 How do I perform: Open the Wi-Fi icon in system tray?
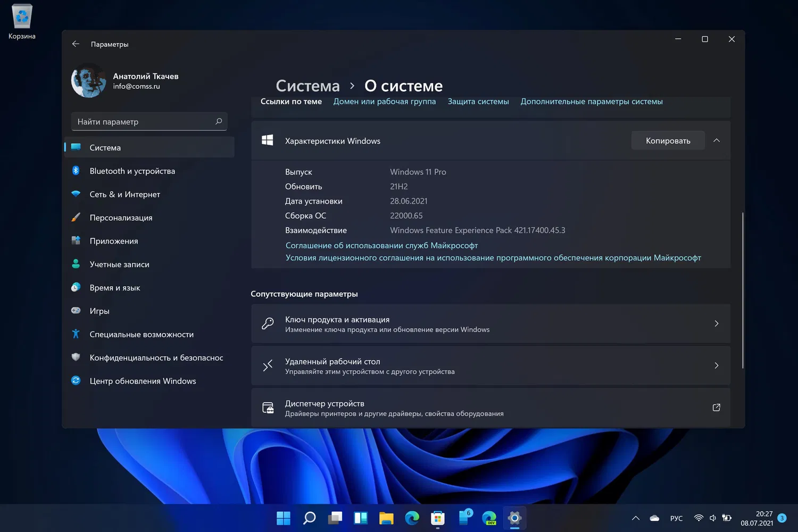pos(698,518)
